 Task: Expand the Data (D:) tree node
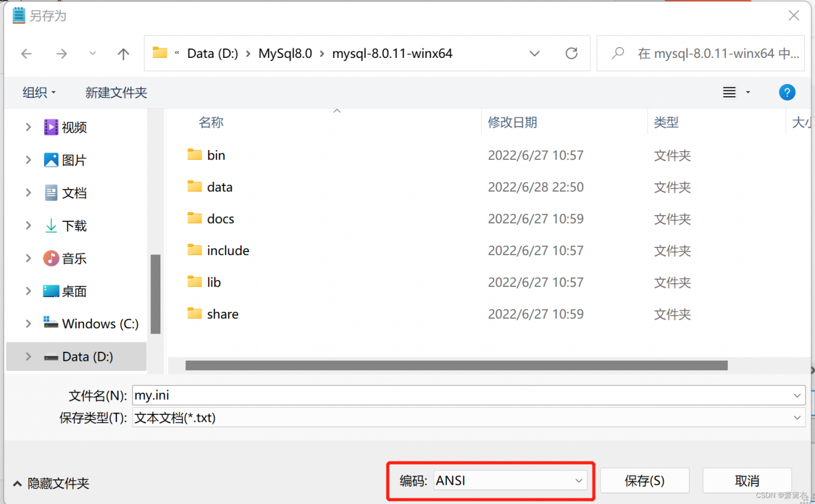pyautogui.click(x=28, y=356)
